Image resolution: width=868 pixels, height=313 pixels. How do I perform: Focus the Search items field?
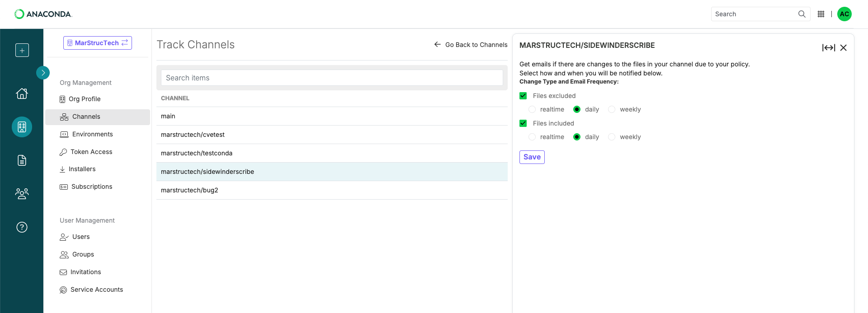332,78
